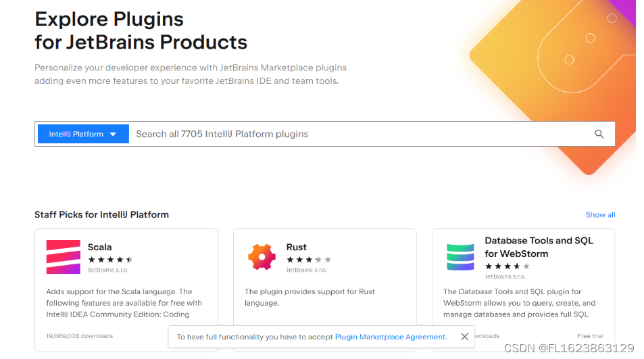Click the magnifying glass search icon

point(599,134)
